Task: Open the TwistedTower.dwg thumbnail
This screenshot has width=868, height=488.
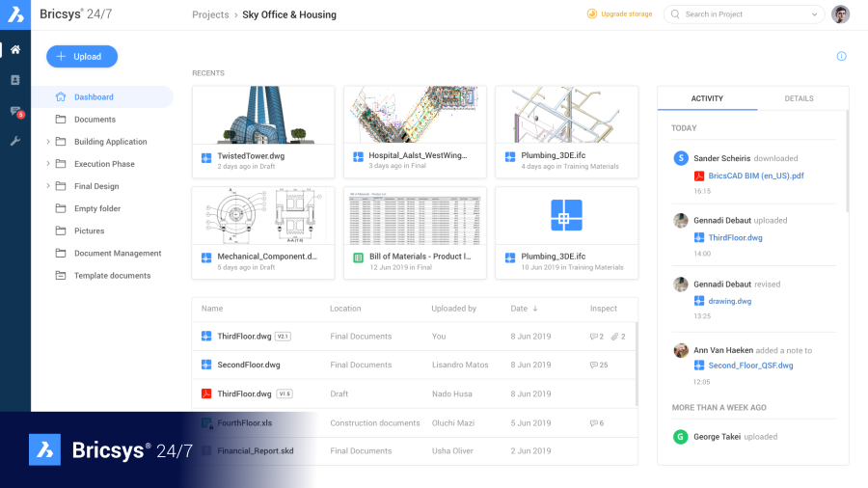Action: click(263, 115)
